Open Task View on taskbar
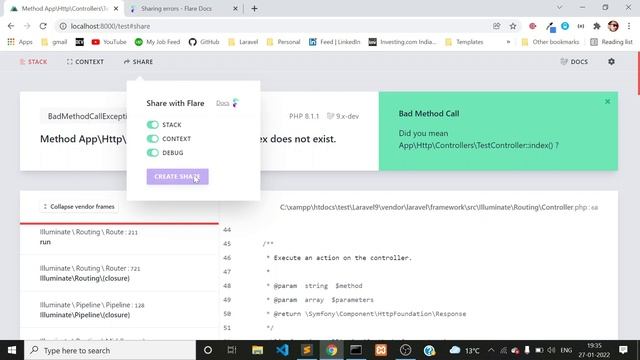This screenshot has height=360, width=640. point(232,350)
